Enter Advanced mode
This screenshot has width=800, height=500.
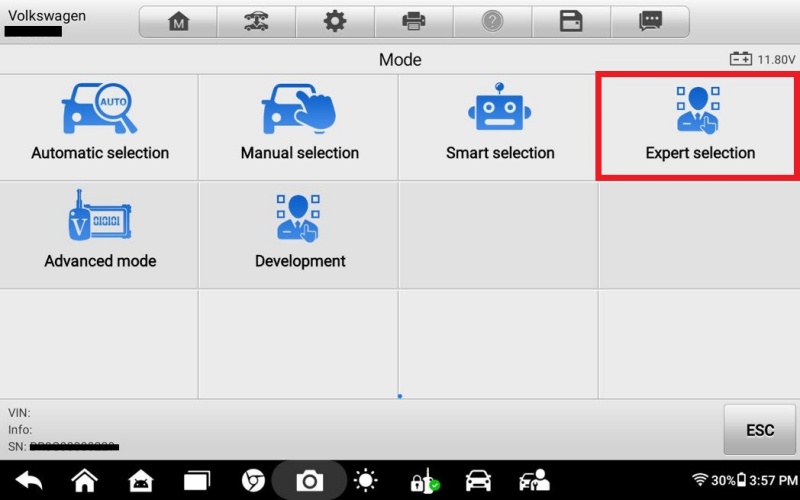[x=100, y=232]
